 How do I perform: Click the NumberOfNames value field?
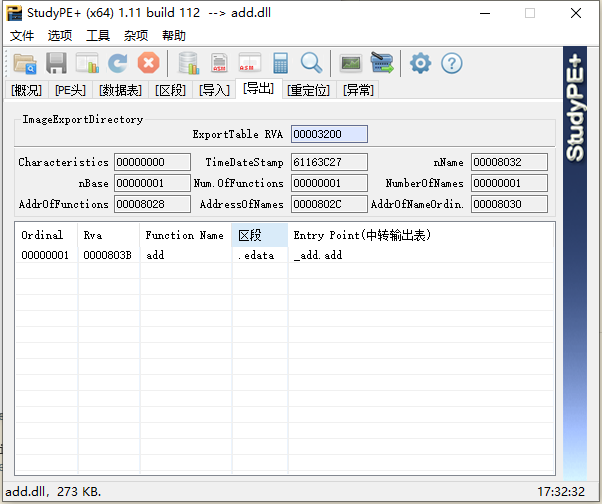[509, 183]
